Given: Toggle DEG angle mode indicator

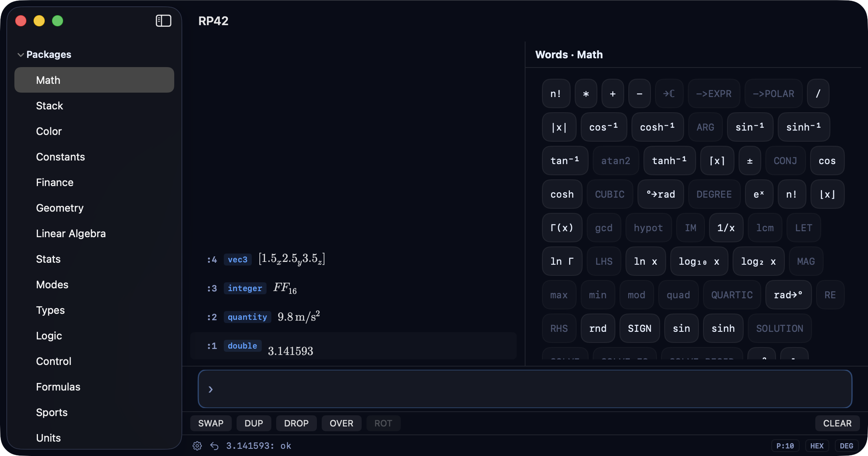Looking at the screenshot, I should click(846, 446).
